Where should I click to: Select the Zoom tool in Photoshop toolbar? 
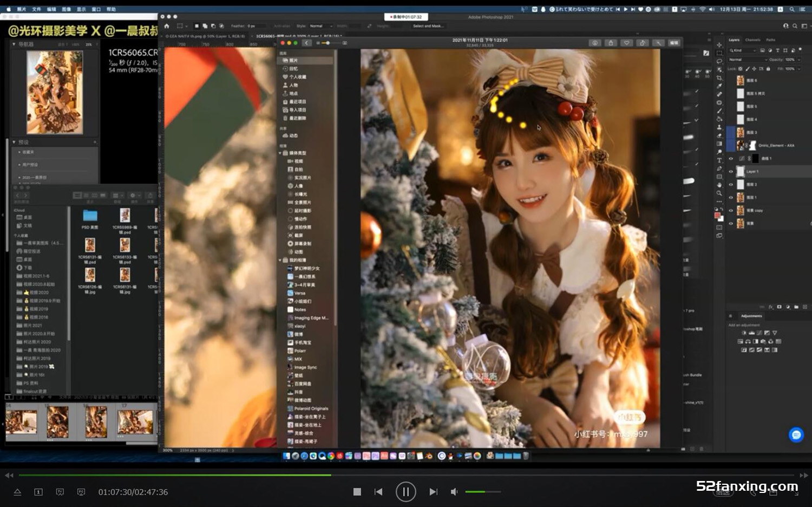[719, 193]
